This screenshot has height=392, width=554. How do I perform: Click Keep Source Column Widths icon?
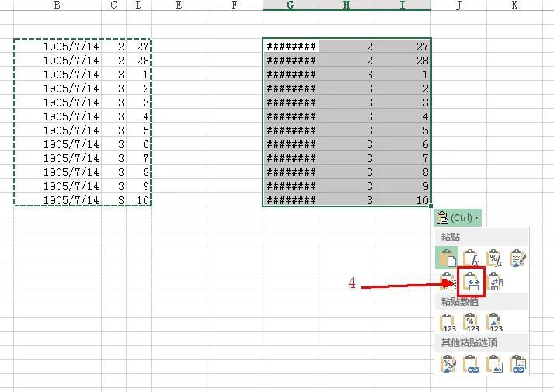(x=472, y=282)
